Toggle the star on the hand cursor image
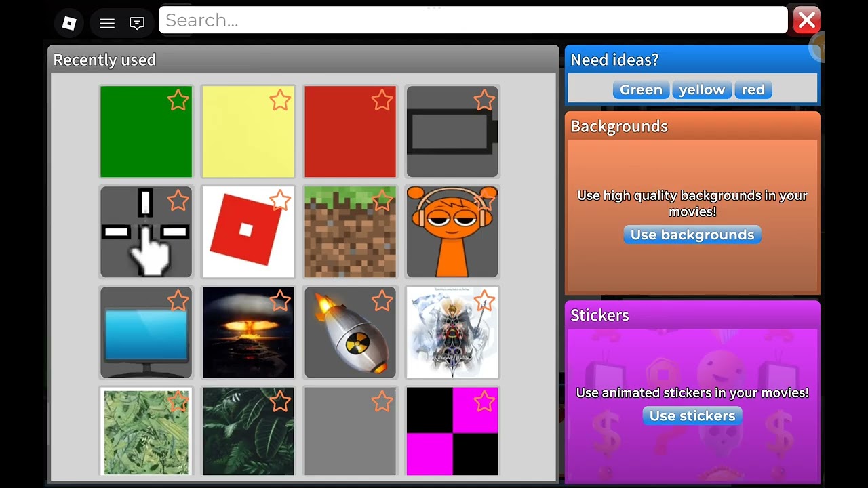Image resolution: width=868 pixels, height=488 pixels. (178, 201)
